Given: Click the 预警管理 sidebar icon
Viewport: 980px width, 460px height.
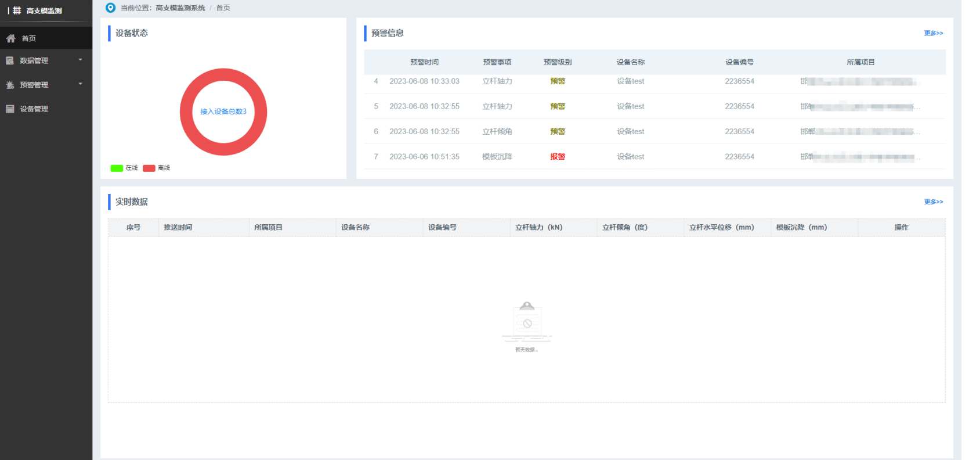Looking at the screenshot, I should tap(10, 85).
